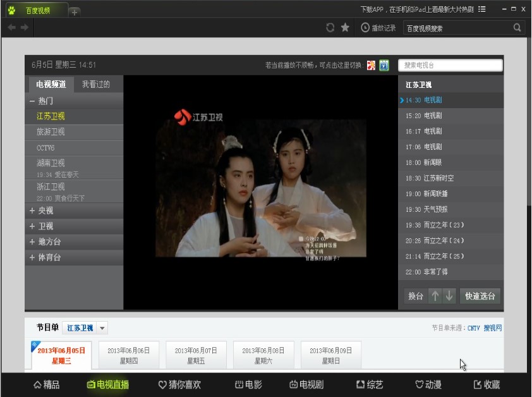Select date tab 2013年06月06日 星期四
This screenshot has width=532, height=397.
129,355
